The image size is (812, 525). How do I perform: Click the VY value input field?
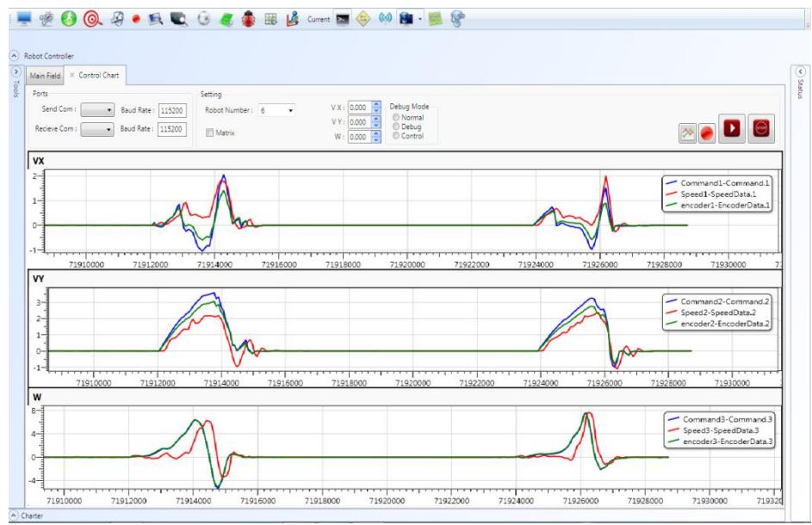pyautogui.click(x=359, y=122)
